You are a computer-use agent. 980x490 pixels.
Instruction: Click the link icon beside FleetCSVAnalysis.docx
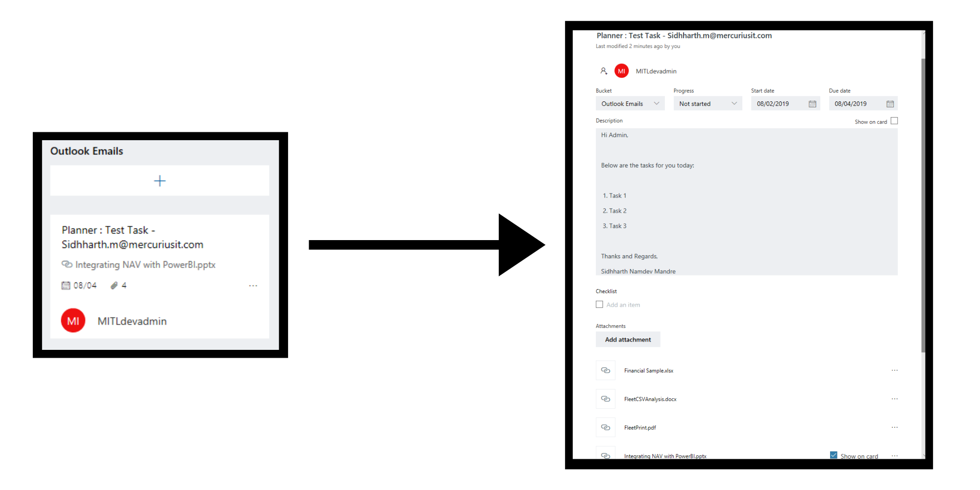pyautogui.click(x=606, y=399)
